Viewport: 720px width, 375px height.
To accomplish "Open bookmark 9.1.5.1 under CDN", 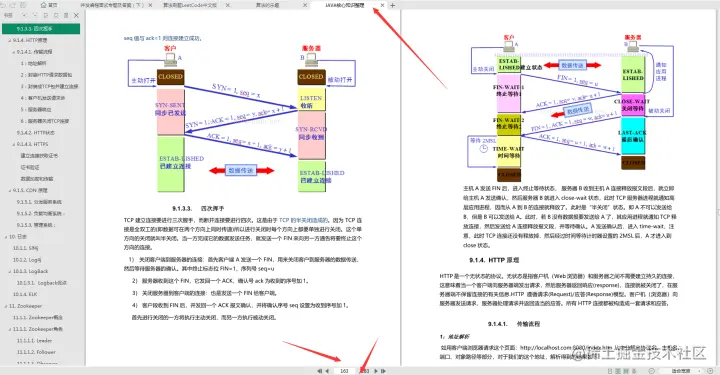I will 39,202.
